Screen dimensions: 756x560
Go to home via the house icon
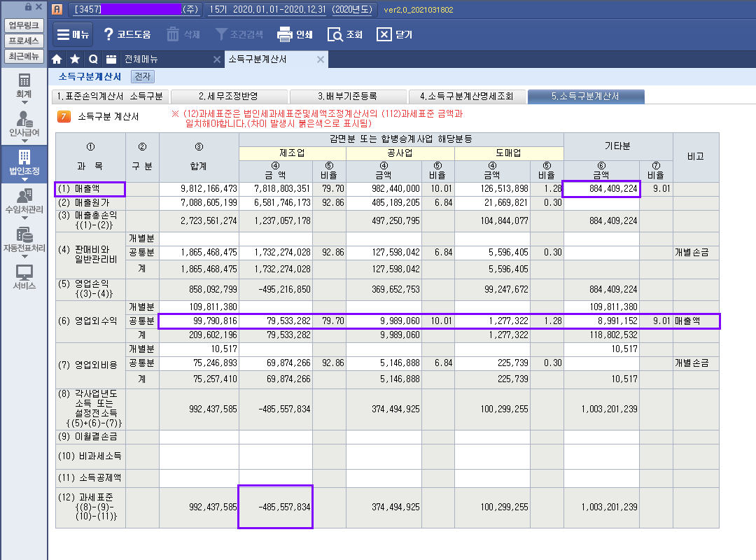57,59
